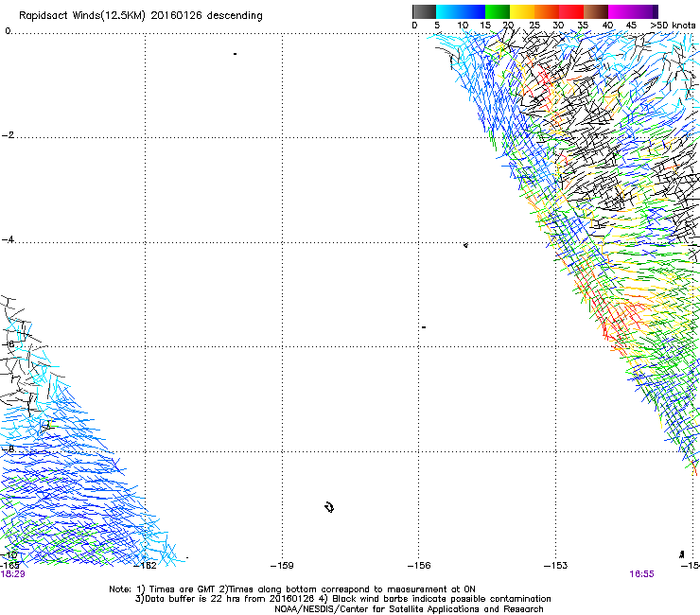Image resolution: width=700 pixels, height=615 pixels.
Task: Click the green 15-20 knots legend swatch
Action: coord(498,11)
